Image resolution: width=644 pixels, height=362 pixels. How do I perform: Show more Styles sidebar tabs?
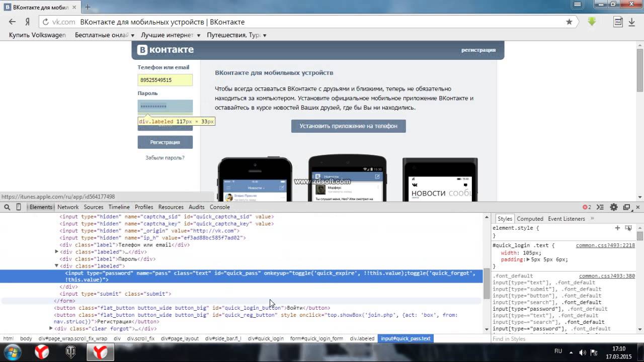[592, 219]
